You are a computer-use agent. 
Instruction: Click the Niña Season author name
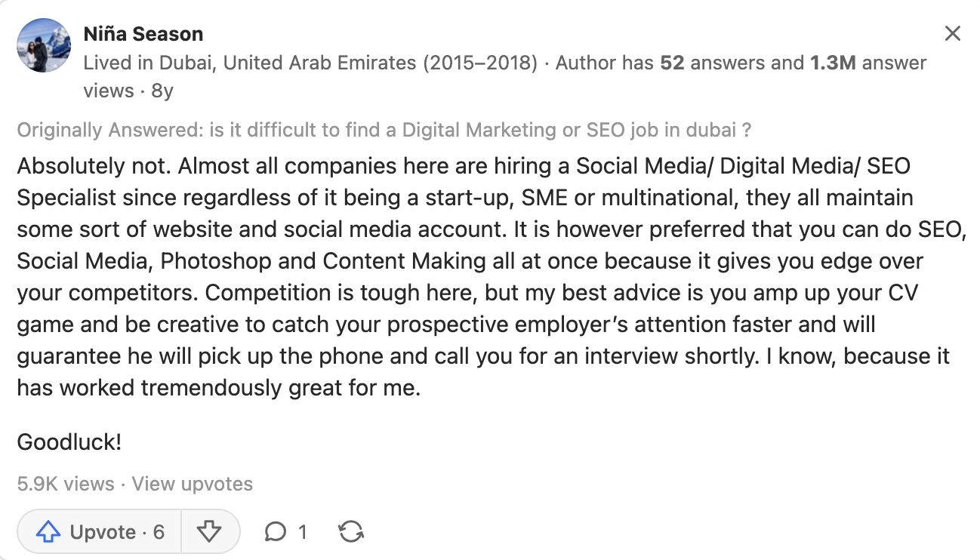point(143,34)
